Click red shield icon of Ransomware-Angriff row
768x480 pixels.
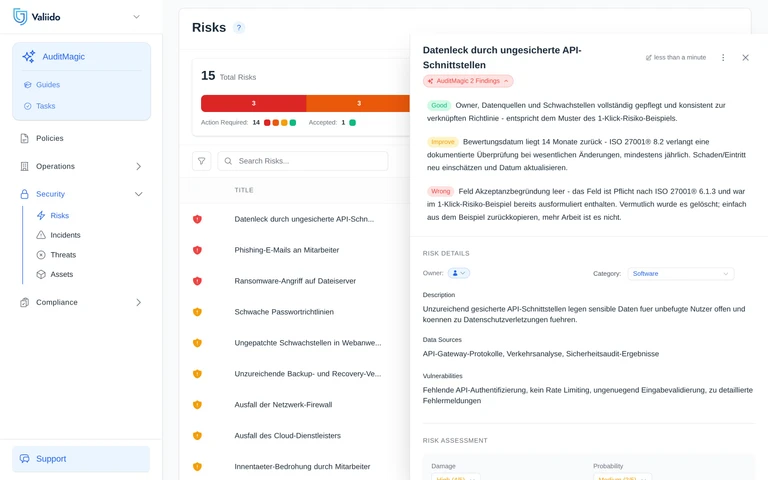coord(197,281)
